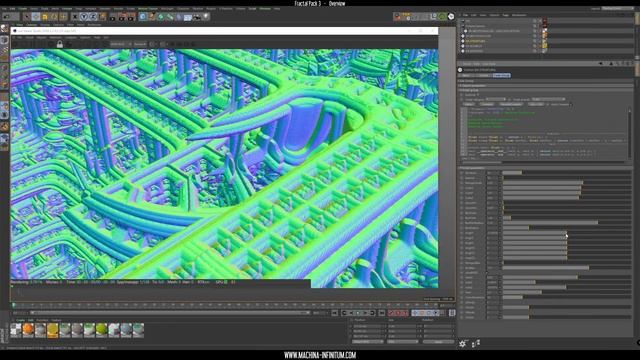Add a Cube primitive object
640x360 pixels.
click(142, 17)
